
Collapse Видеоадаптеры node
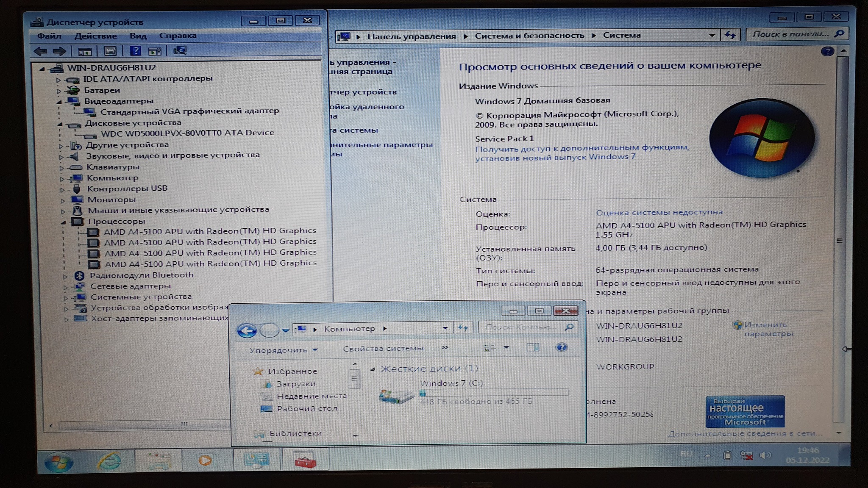click(x=59, y=102)
